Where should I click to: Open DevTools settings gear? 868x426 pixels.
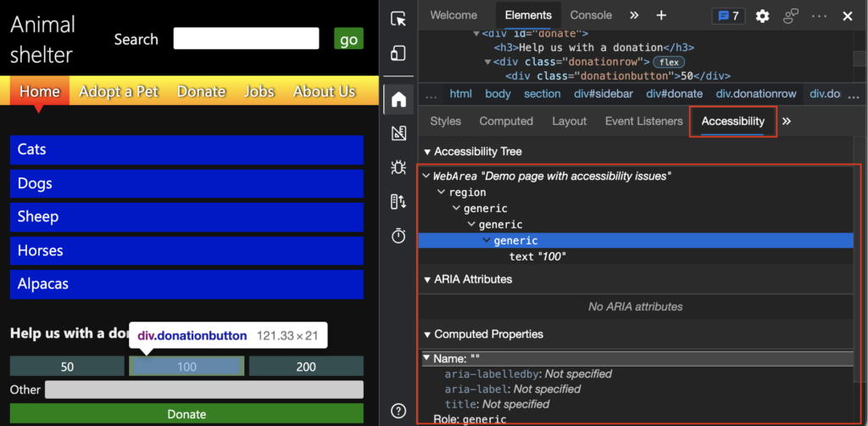763,16
